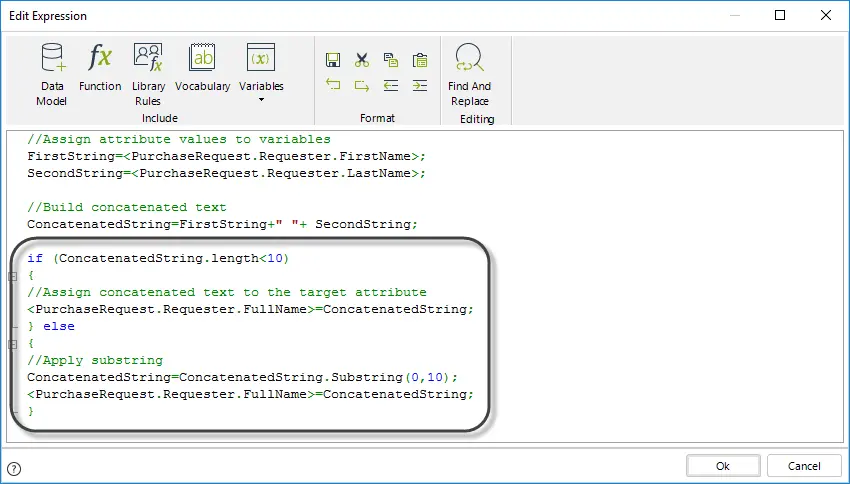Open the Data Model include tool
The width and height of the screenshot is (850, 484).
point(52,74)
